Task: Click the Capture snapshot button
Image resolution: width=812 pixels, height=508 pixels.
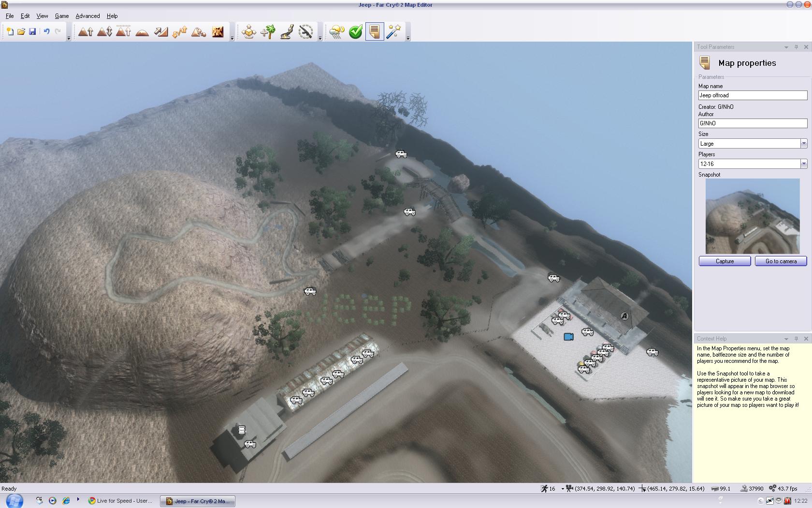Action: (725, 261)
